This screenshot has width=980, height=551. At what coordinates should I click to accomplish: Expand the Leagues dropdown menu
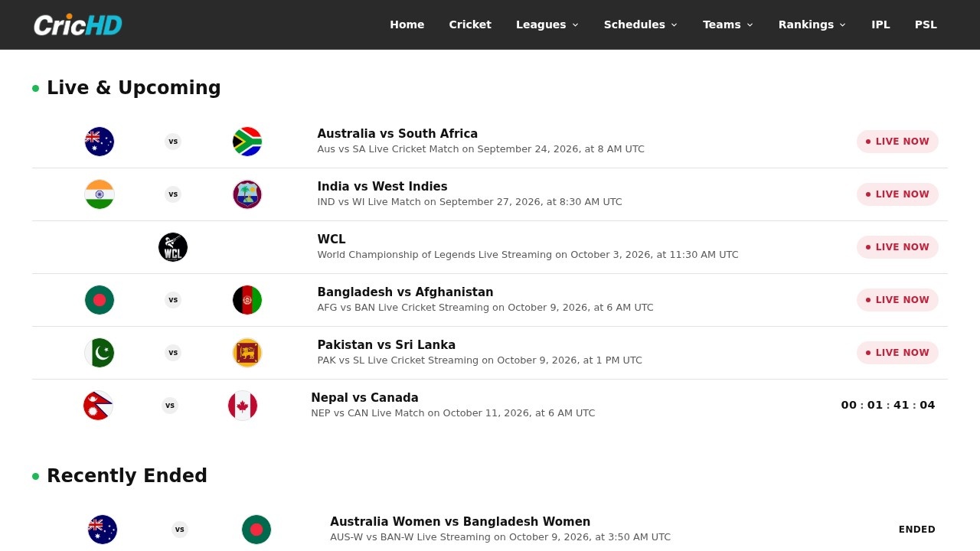coord(547,24)
